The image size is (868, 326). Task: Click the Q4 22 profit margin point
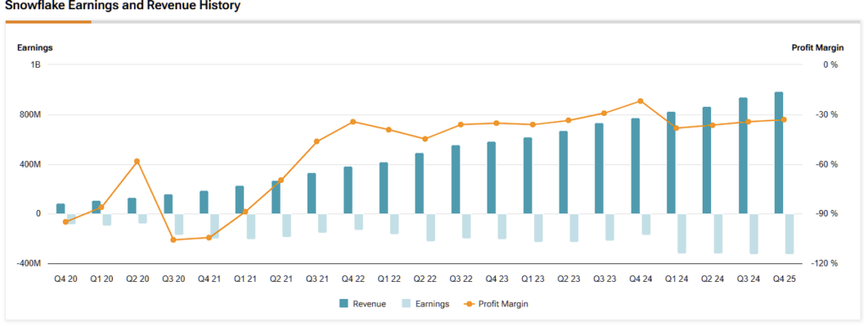(353, 122)
